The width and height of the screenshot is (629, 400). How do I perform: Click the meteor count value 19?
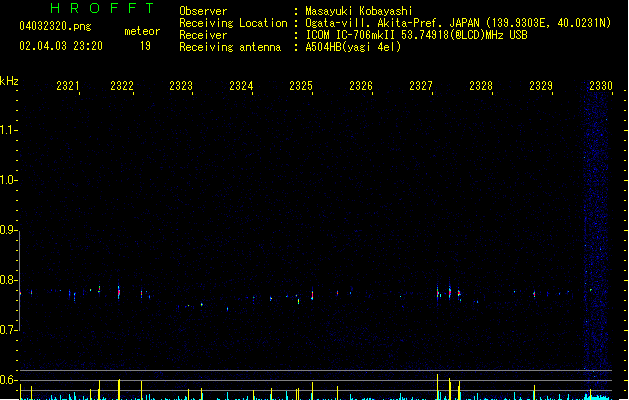click(145, 46)
